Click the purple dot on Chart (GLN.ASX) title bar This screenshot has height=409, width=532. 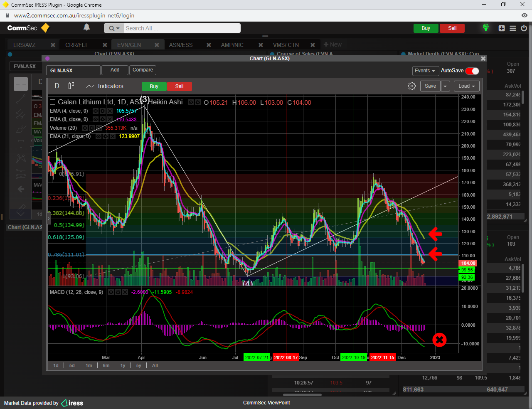[47, 59]
